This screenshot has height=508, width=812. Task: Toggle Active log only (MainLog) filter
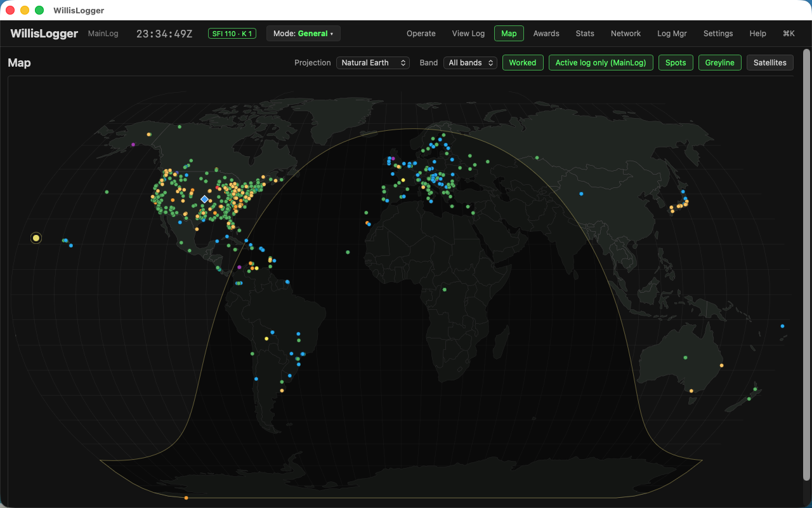pos(601,63)
